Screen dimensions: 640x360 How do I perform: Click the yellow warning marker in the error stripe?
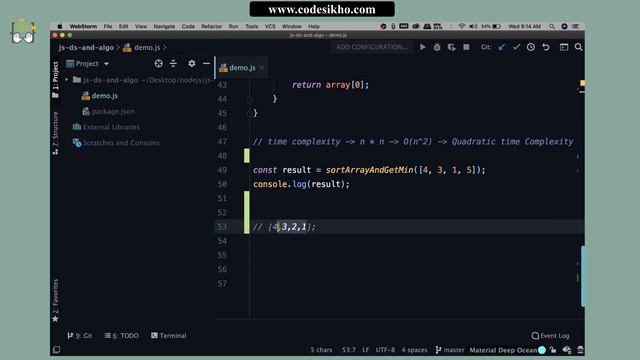(582, 83)
